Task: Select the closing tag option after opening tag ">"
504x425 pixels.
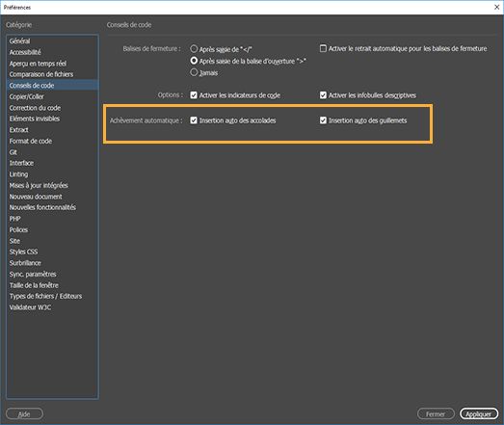Action: tap(194, 61)
